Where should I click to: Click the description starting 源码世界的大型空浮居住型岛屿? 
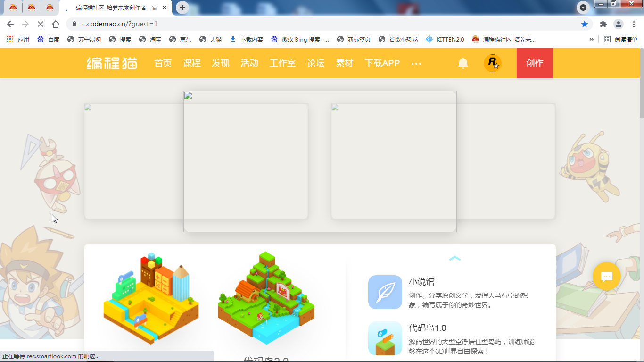(x=471, y=346)
